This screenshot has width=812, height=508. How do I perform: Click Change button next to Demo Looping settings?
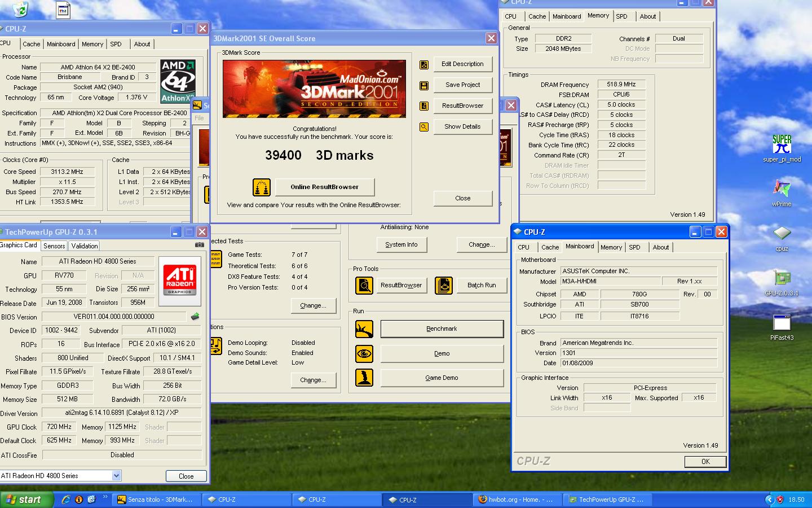[313, 380]
